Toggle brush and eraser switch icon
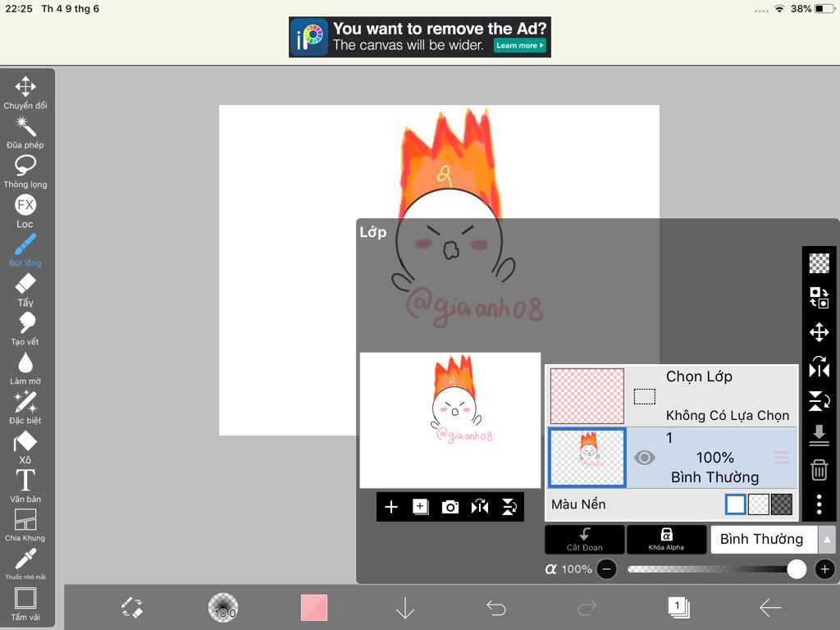 click(x=132, y=608)
